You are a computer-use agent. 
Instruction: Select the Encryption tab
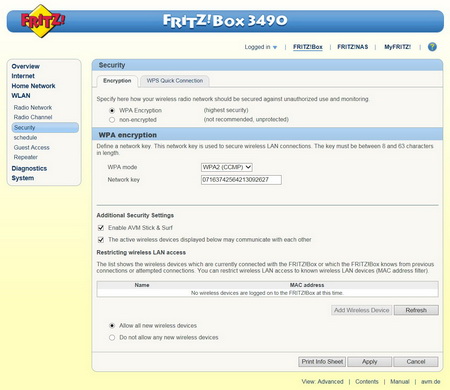[x=117, y=81]
